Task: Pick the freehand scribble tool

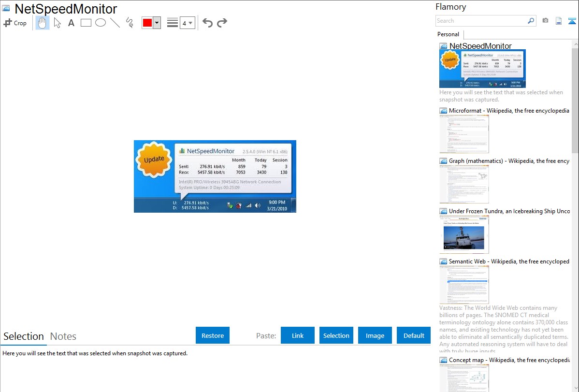Action: (130, 23)
